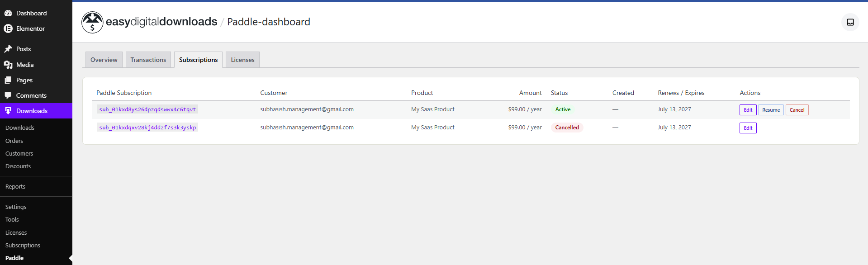This screenshot has width=868, height=265.
Task: Open subscription sub_01kxdqxv28kj4ddzf7s3k3yskp
Action: pos(147,128)
